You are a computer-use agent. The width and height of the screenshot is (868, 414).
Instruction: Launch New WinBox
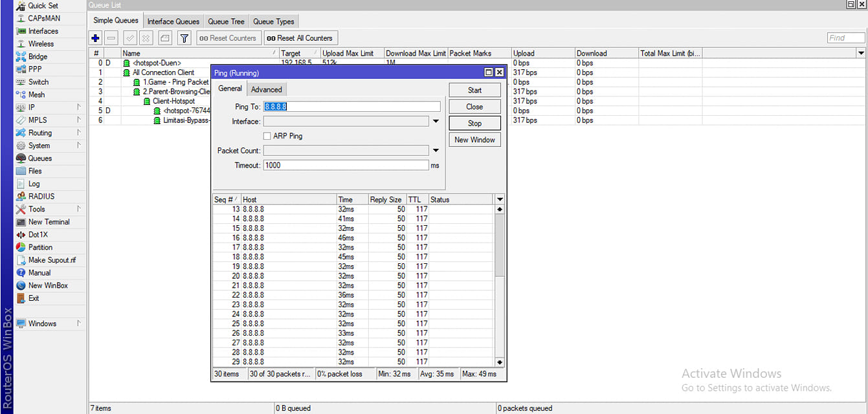(48, 285)
